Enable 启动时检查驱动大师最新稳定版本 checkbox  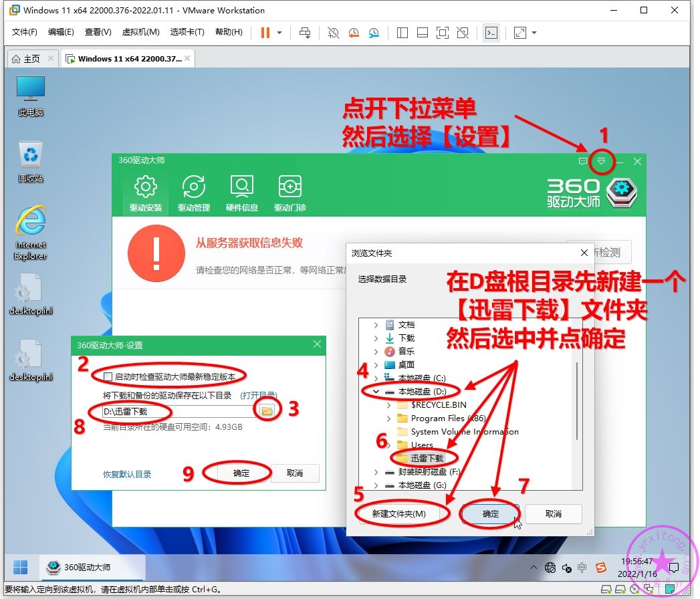coord(108,377)
